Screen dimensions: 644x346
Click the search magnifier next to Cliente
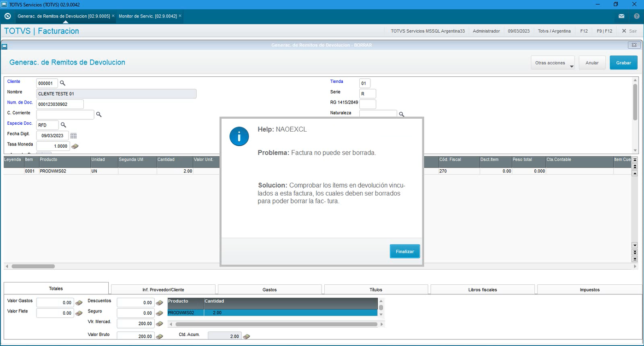[63, 83]
